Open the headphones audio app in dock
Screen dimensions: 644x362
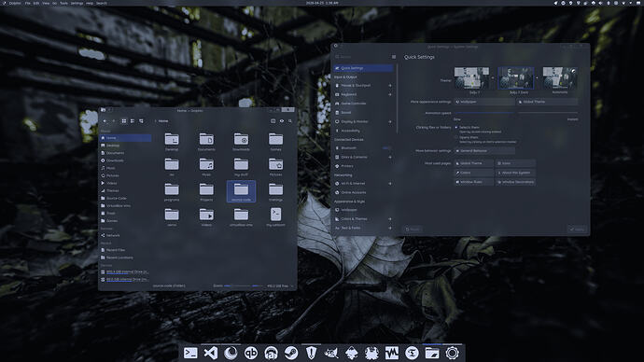click(271, 353)
